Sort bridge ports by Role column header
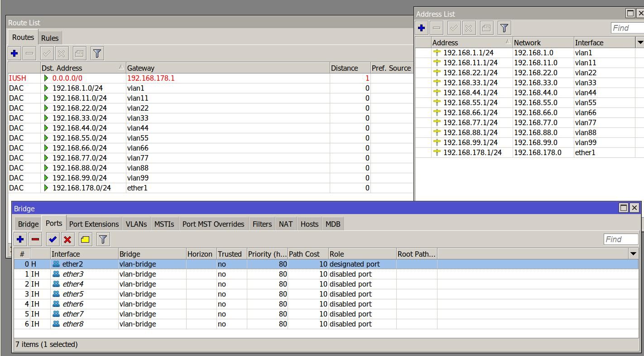This screenshot has width=644, height=356. point(362,254)
